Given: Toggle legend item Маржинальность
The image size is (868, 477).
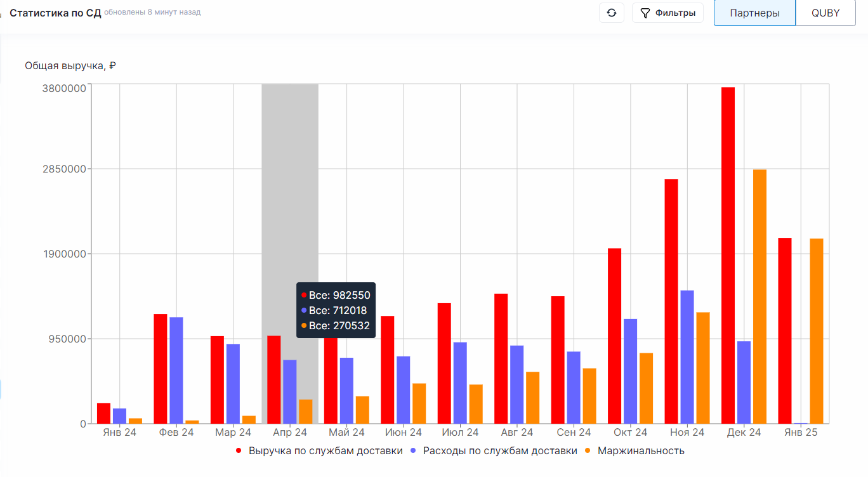Looking at the screenshot, I should click(634, 451).
